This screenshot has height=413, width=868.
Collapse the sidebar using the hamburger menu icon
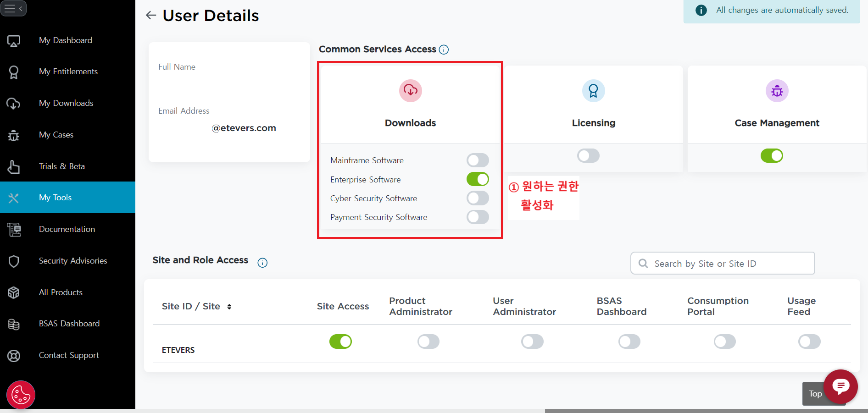[x=13, y=9]
